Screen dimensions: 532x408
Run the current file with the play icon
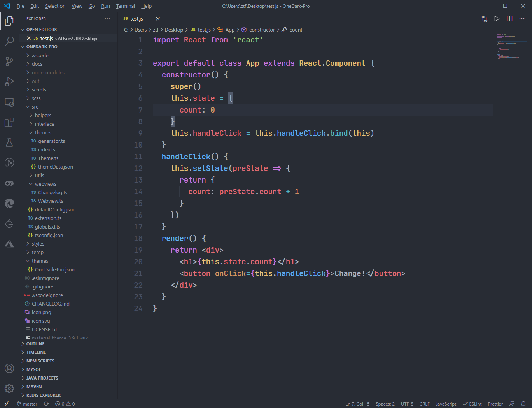tap(497, 18)
